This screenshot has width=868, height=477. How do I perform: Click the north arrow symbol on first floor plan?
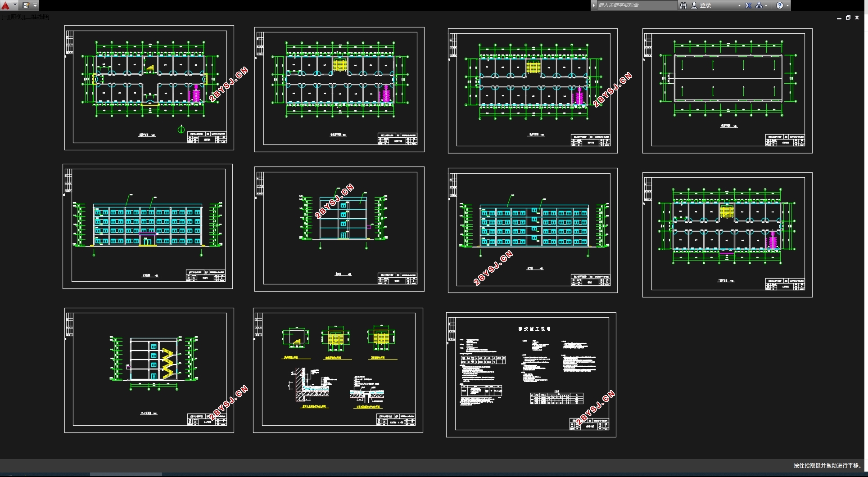pyautogui.click(x=181, y=130)
